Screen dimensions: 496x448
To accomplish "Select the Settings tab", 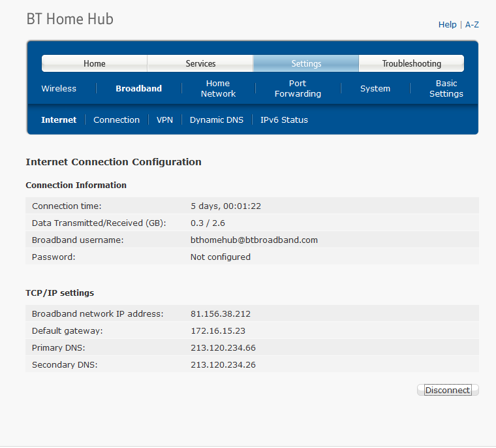I will 306,63.
